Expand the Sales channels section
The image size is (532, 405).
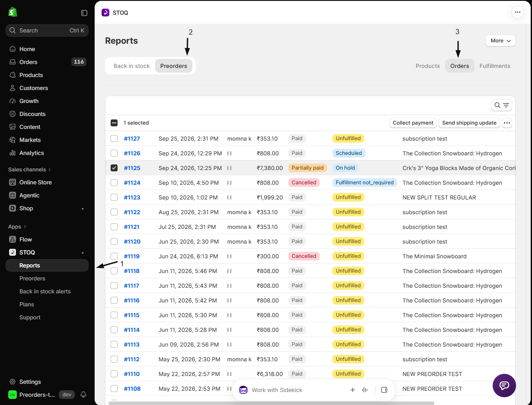click(29, 169)
